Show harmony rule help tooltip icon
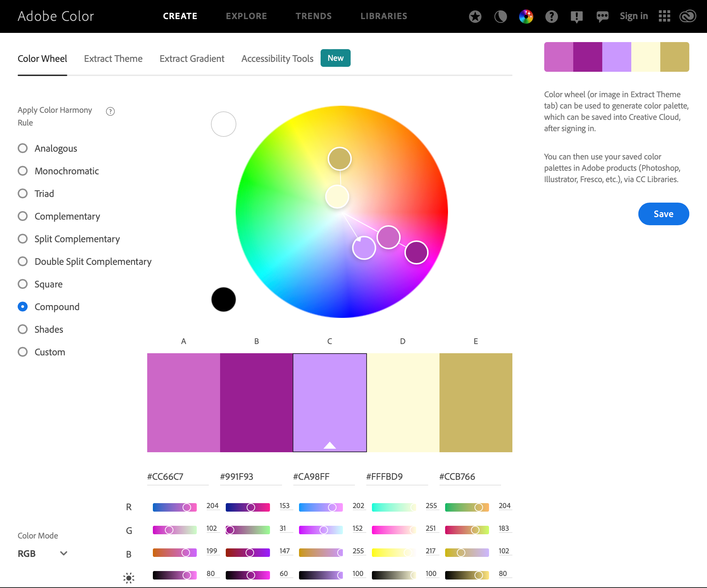 click(110, 111)
